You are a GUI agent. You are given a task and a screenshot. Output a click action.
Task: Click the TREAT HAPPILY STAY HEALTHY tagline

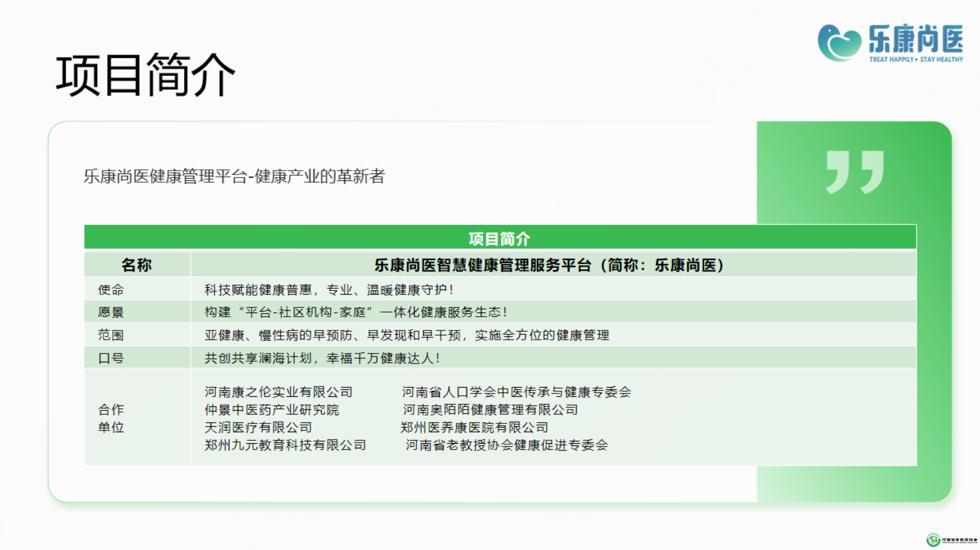[x=916, y=59]
